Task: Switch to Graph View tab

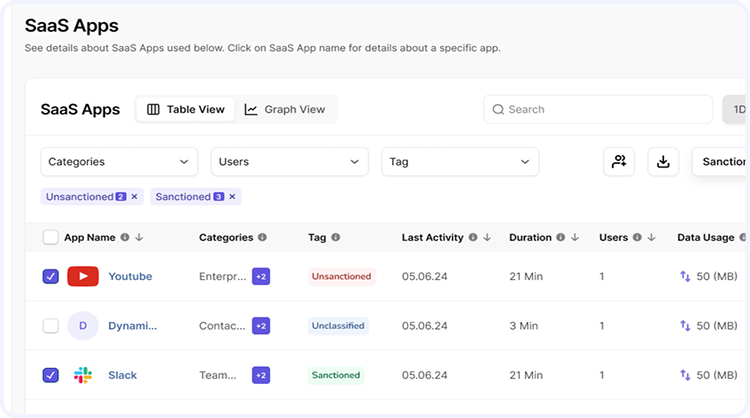Action: [285, 110]
